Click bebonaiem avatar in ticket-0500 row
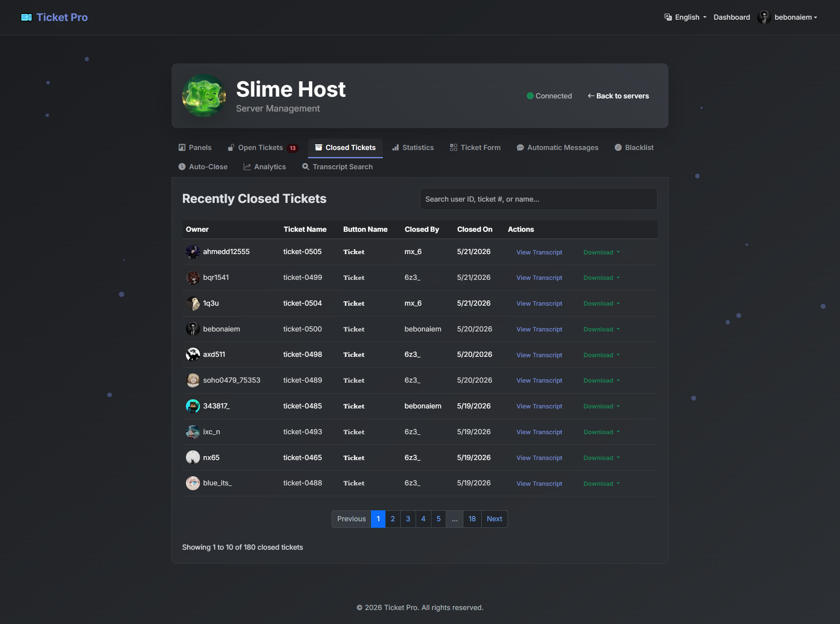 193,329
